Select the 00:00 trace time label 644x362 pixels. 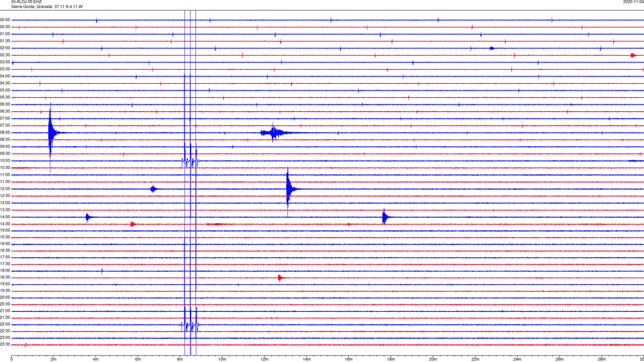coord(5,19)
